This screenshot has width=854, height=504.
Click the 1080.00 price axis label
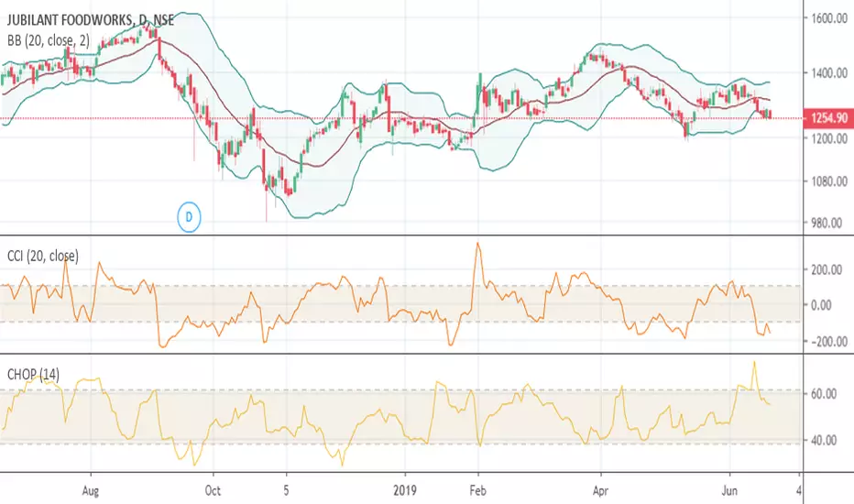click(x=829, y=181)
